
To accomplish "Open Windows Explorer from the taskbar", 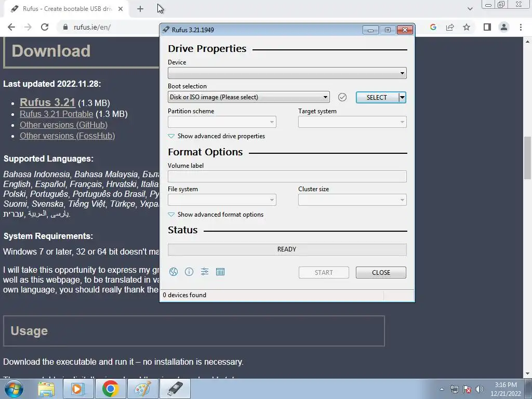I will pos(46,389).
